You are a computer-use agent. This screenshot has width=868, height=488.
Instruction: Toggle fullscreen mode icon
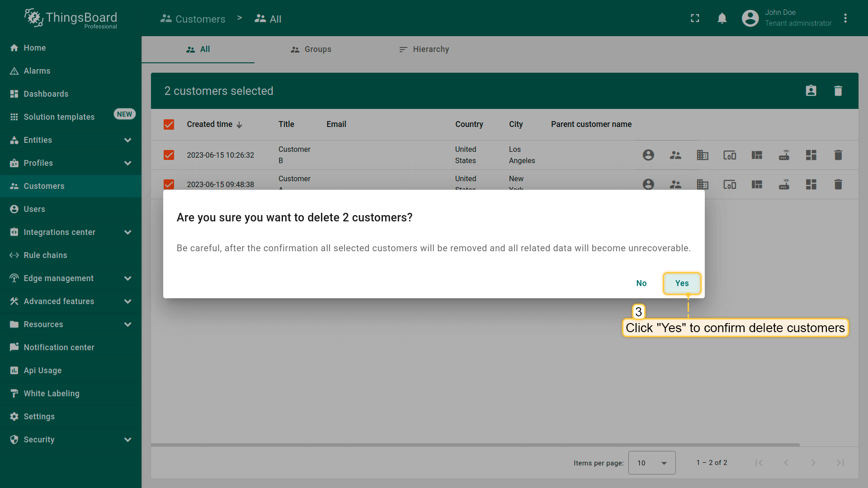coord(695,19)
